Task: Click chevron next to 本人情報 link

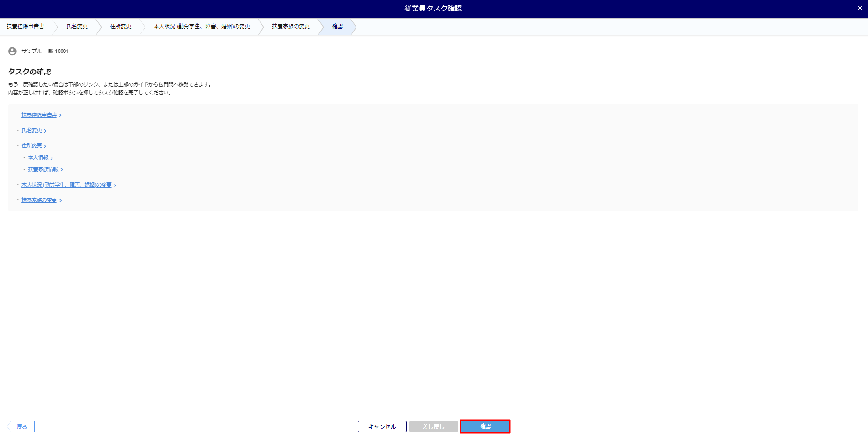Action: (x=52, y=158)
